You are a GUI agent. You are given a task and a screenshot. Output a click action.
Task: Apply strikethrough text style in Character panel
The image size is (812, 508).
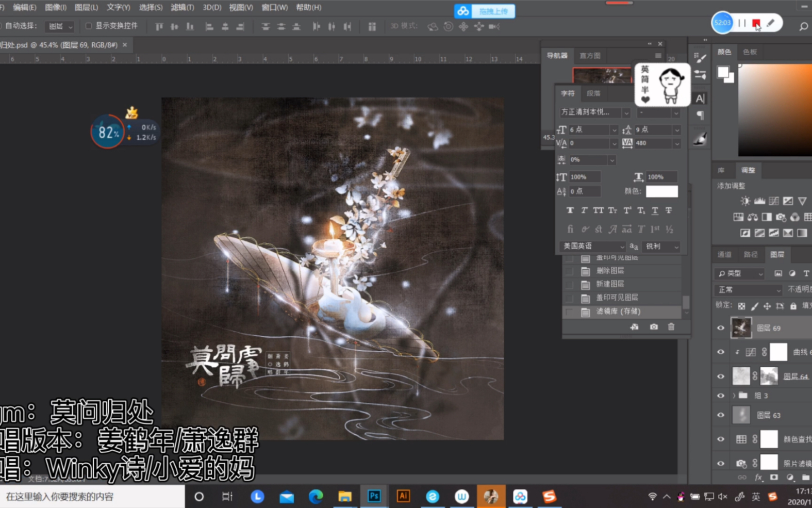[669, 210]
